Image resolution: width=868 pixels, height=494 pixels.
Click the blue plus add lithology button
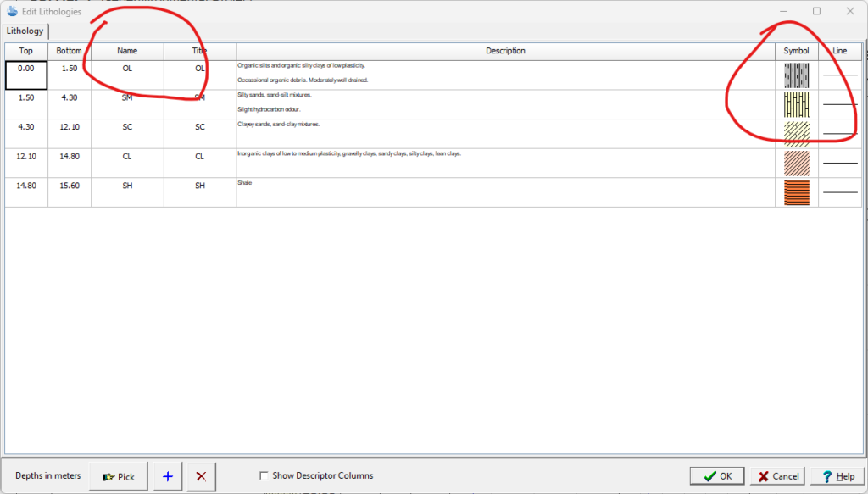167,476
